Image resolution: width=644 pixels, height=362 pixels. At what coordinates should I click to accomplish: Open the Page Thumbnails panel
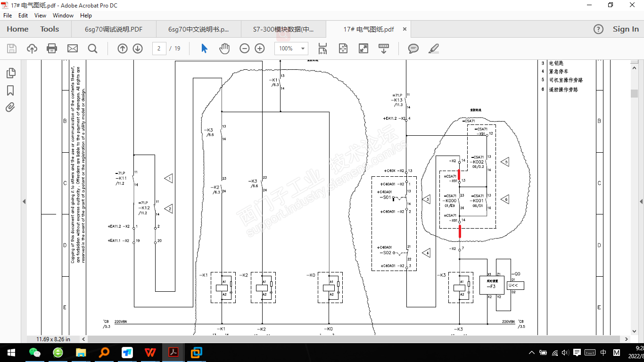pyautogui.click(x=10, y=73)
